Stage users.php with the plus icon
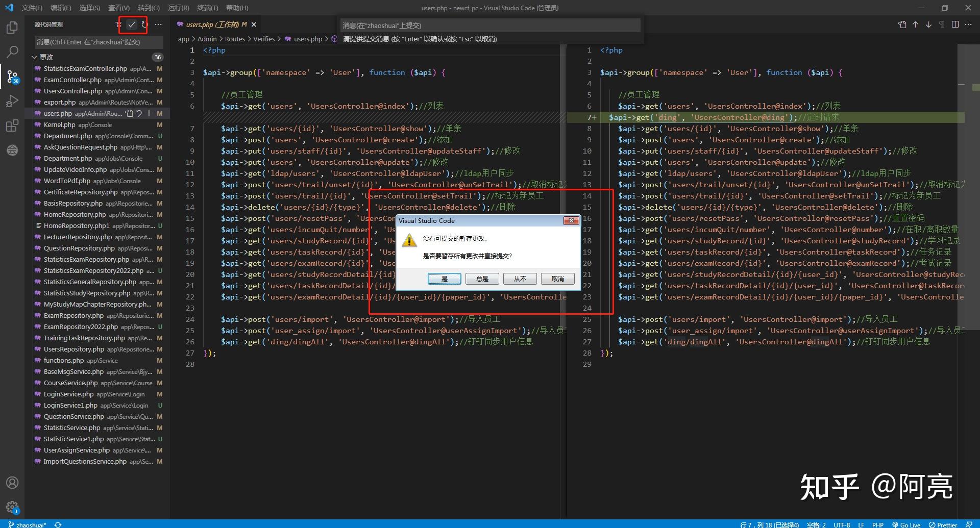This screenshot has width=980, height=528. [x=149, y=113]
